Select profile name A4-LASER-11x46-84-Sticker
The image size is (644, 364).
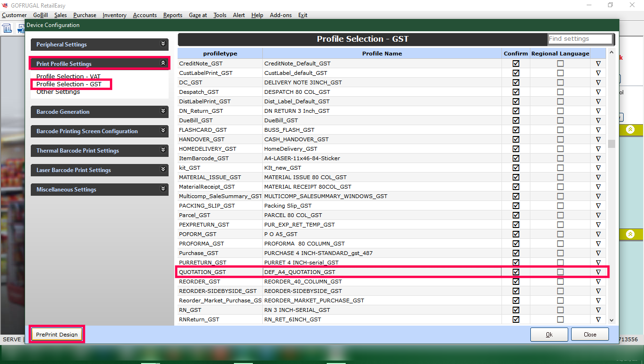pos(382,158)
